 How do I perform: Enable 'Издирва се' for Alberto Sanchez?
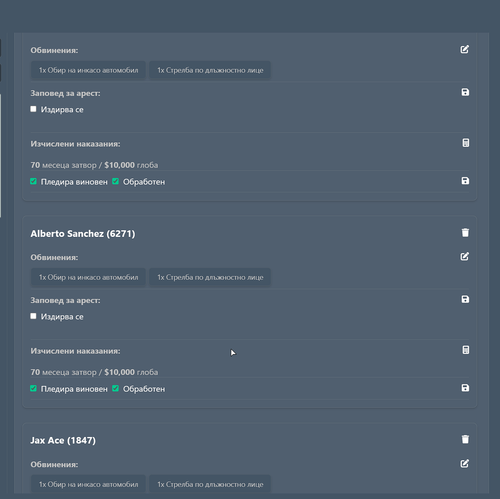click(x=33, y=316)
